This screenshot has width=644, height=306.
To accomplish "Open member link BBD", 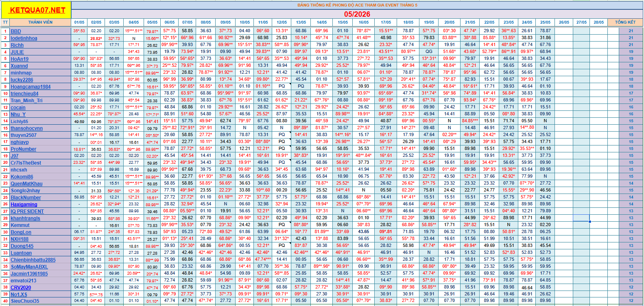I will coord(16,31).
